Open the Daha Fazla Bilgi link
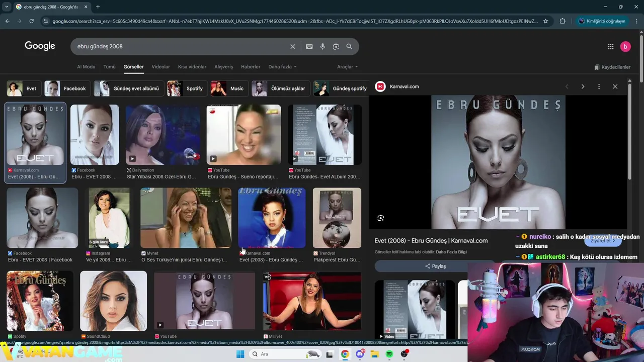644x362 pixels. point(451,252)
